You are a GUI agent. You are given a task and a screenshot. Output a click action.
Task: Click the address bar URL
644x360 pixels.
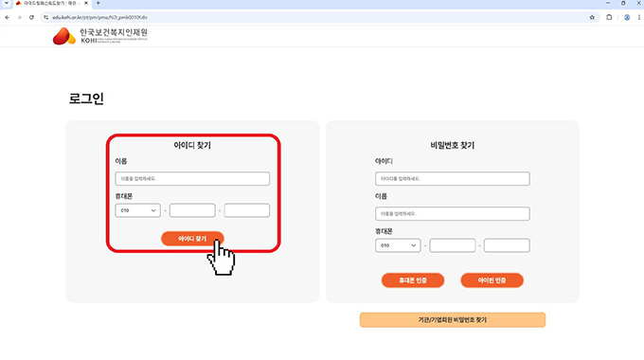point(99,17)
